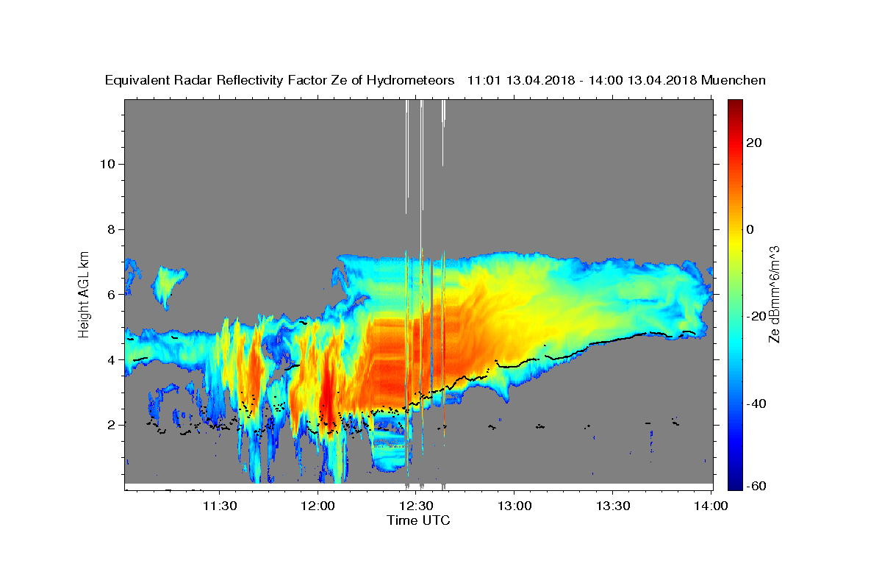Click the colorbar value label '-60'
This screenshot has width=882, height=588.
[x=756, y=486]
